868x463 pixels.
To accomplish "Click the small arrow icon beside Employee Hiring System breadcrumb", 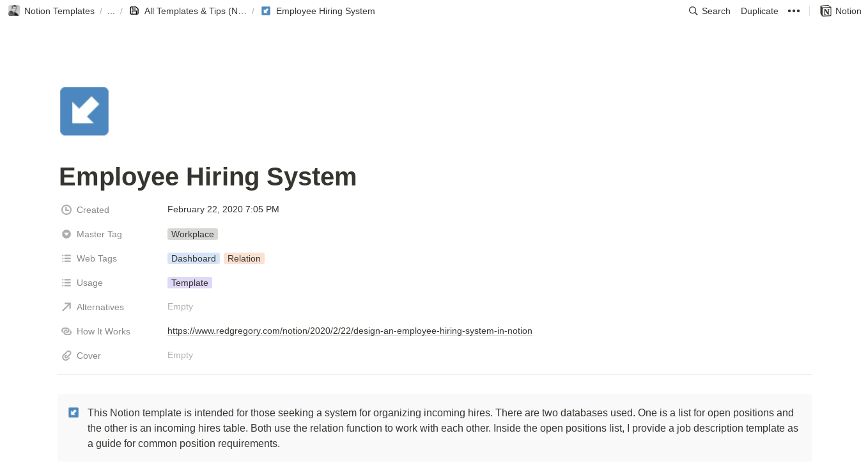I will [266, 11].
